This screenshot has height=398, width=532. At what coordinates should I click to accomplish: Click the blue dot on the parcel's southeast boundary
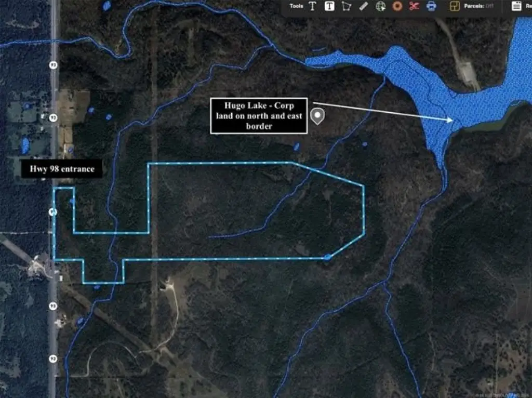pyautogui.click(x=327, y=257)
